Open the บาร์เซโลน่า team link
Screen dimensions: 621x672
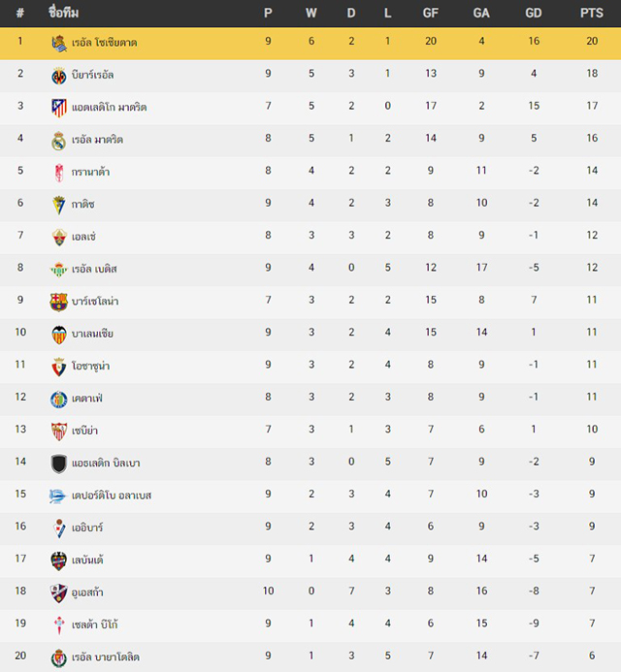(95, 302)
